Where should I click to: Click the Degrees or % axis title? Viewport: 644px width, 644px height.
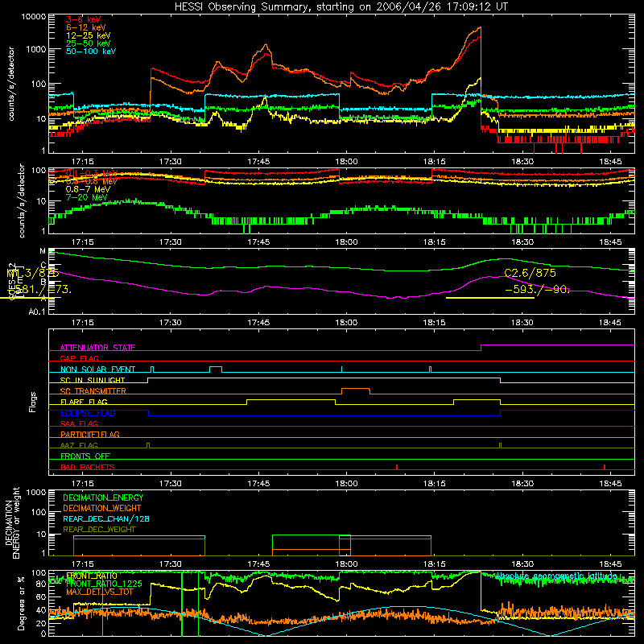pos(22,603)
